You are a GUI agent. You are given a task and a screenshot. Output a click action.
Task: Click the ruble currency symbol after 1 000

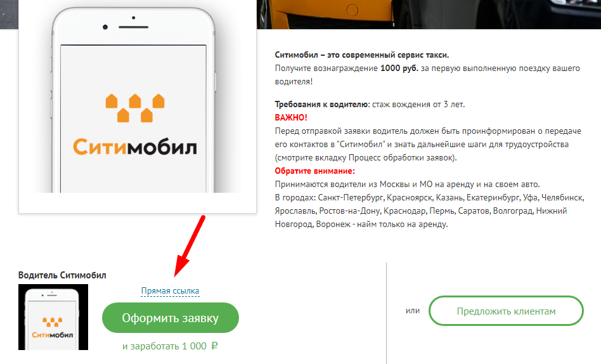[x=214, y=346]
